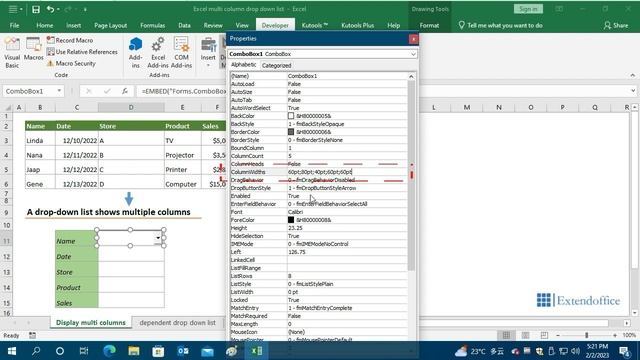
Task: Click the Sign in button
Action: 528,9
